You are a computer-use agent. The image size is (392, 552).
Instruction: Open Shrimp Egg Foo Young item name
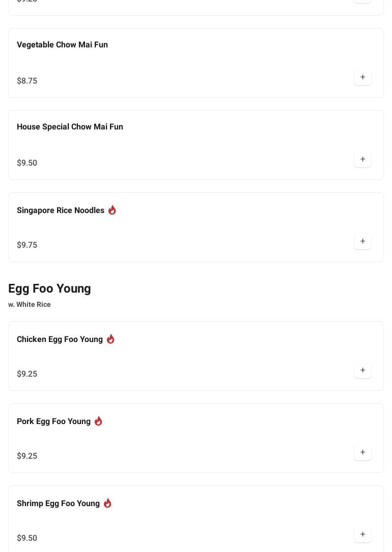(58, 504)
